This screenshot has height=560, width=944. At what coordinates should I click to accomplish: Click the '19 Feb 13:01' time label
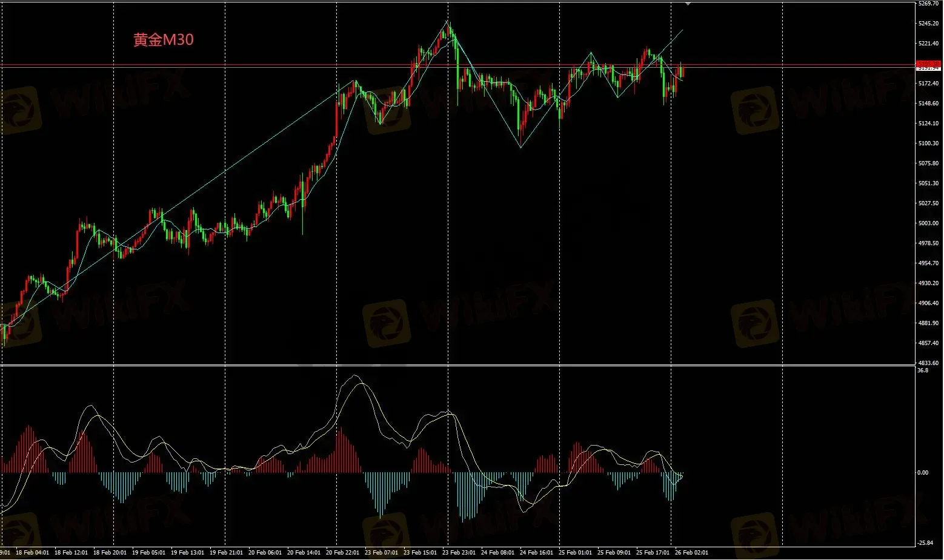(188, 553)
